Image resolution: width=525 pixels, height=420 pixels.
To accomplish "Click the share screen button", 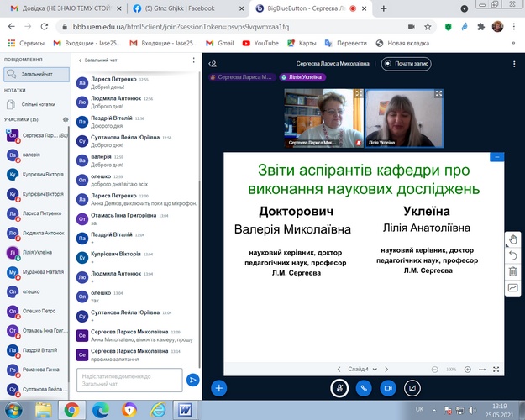I will point(412,388).
